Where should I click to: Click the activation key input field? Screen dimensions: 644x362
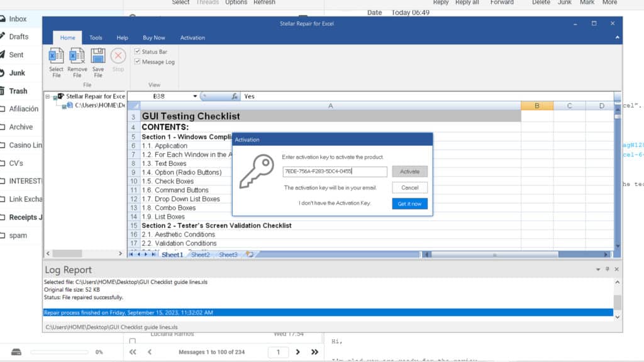[335, 172]
